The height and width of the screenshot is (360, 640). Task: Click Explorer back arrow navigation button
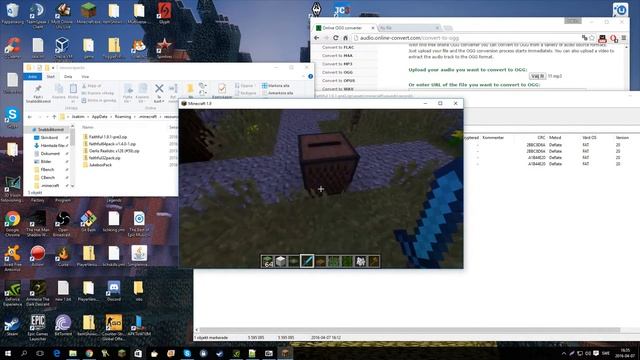coord(29,117)
